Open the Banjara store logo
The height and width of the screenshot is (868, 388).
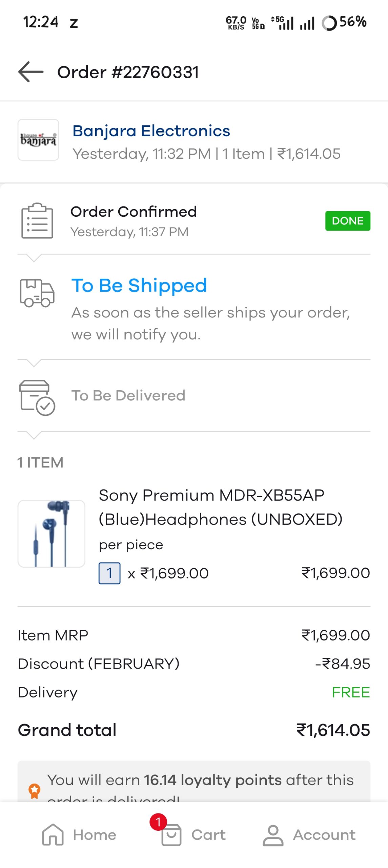pos(38,140)
